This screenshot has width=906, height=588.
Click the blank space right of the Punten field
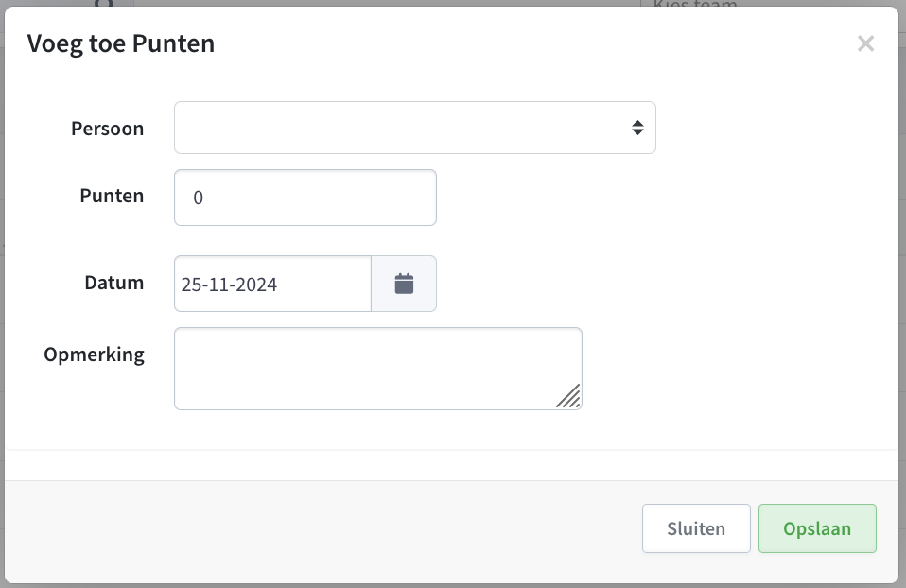(x=659, y=198)
